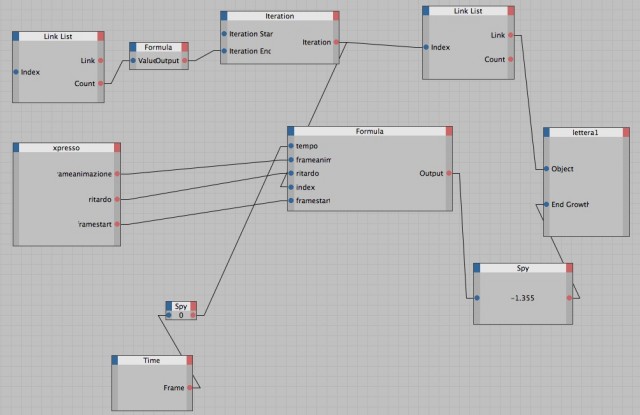Click the -1.355 value in Spy node
Screen dimensions: 640x415
522,298
